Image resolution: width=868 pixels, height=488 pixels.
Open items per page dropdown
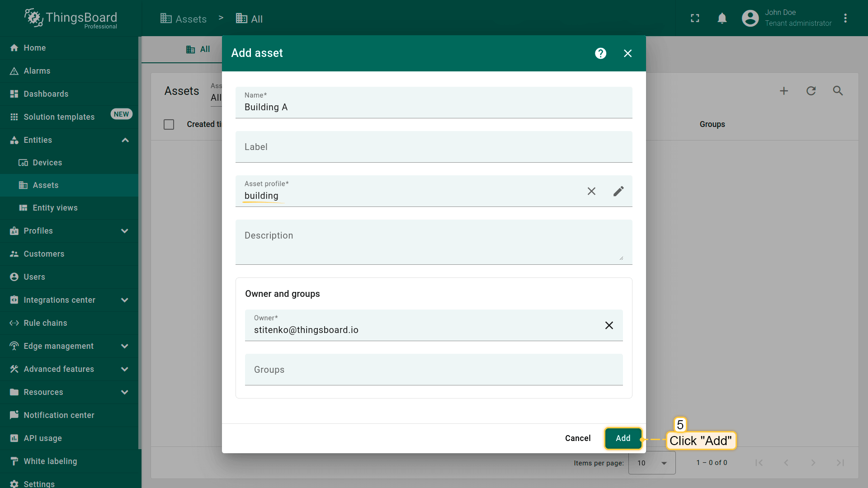click(x=652, y=463)
